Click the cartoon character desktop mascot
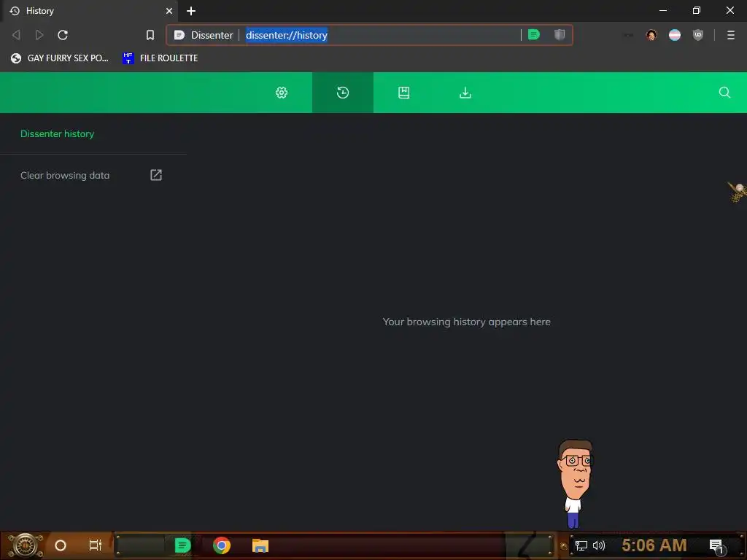 576,484
